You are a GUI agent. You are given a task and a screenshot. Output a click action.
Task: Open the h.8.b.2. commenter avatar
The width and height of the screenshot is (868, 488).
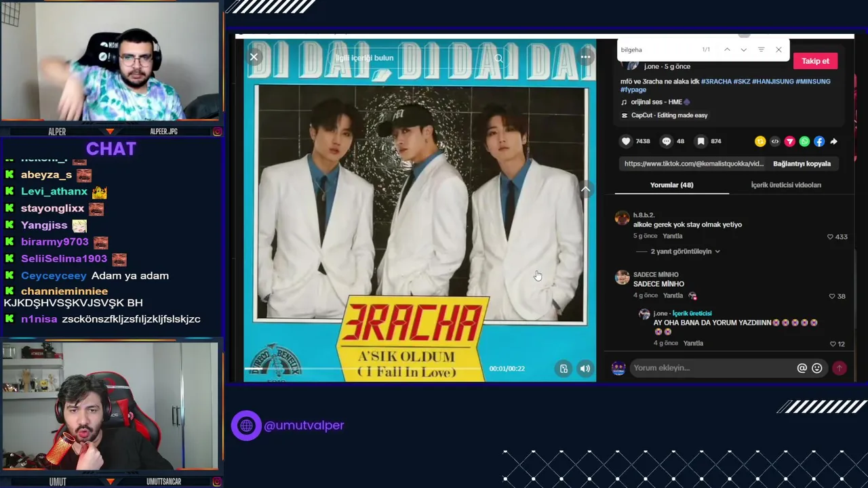coord(622,218)
